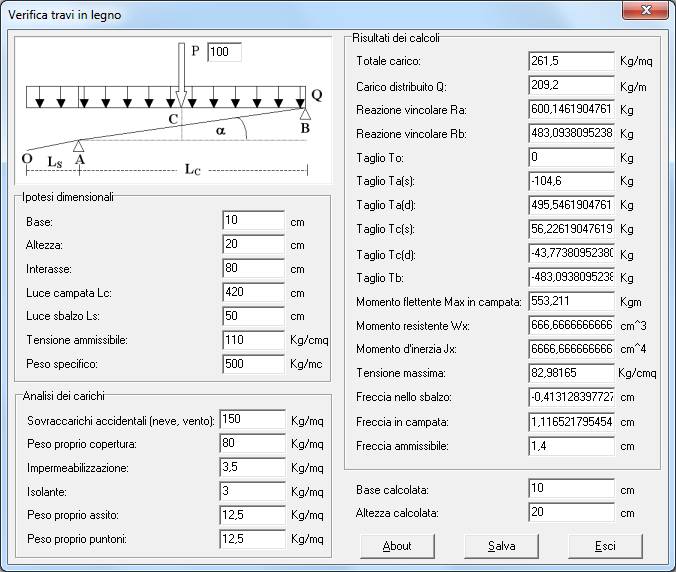Screen dimensions: 676x572
Task: Select the Taglio Ta(s) result field
Action: tap(571, 181)
